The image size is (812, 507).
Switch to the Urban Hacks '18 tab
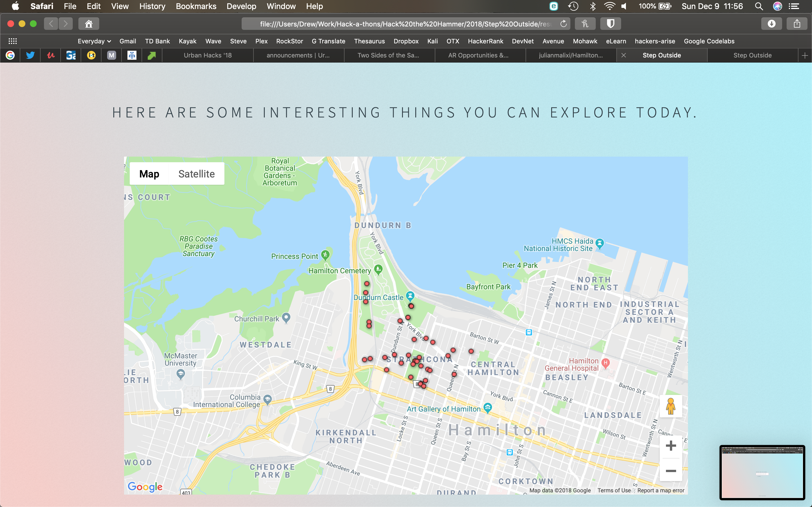click(x=208, y=55)
